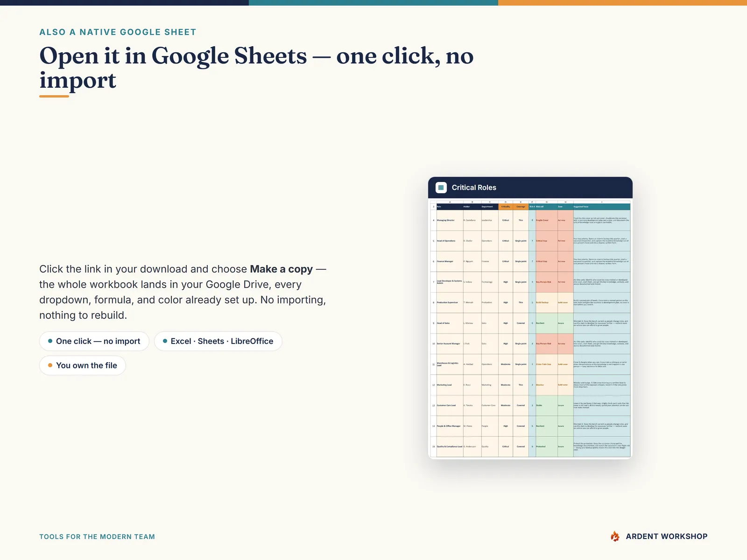Click the 'TOOLS FOR THE MODERN TEAM' footer
The image size is (747, 560).
pos(97,537)
